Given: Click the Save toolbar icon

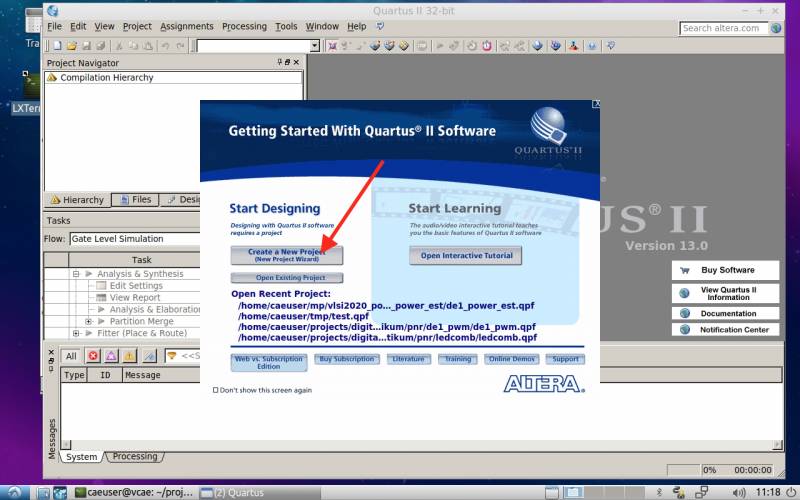Looking at the screenshot, I should click(87, 46).
